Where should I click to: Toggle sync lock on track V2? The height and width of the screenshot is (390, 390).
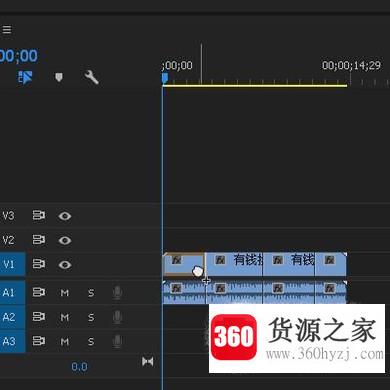pos(39,240)
